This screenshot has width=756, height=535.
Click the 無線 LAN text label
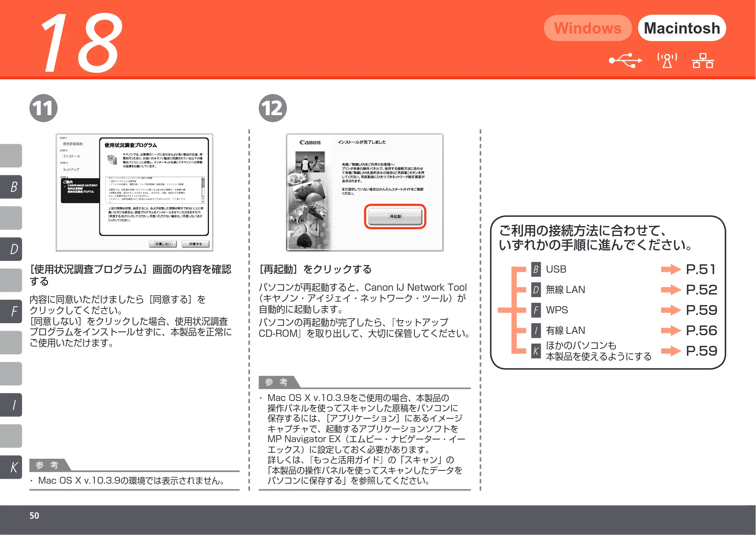tap(565, 290)
